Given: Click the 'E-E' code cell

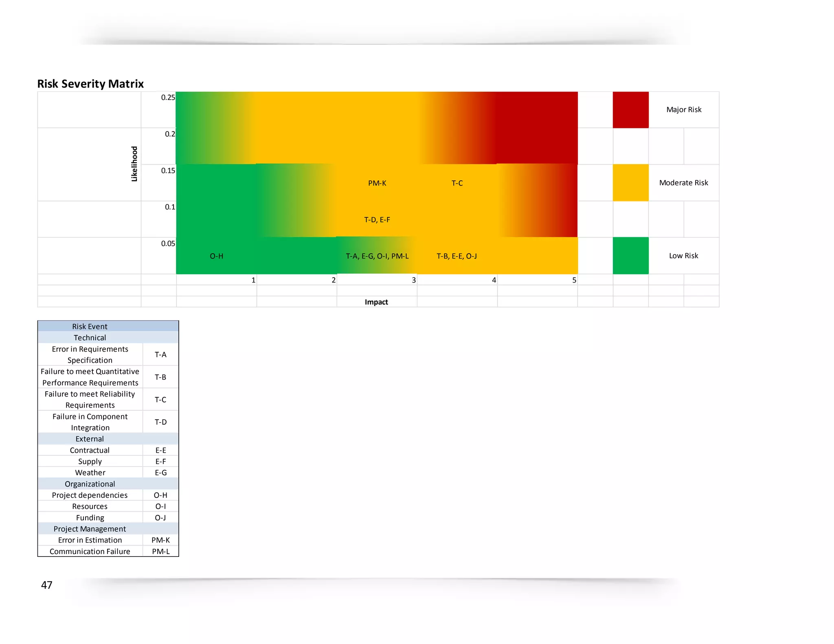Looking at the screenshot, I should click(x=160, y=450).
